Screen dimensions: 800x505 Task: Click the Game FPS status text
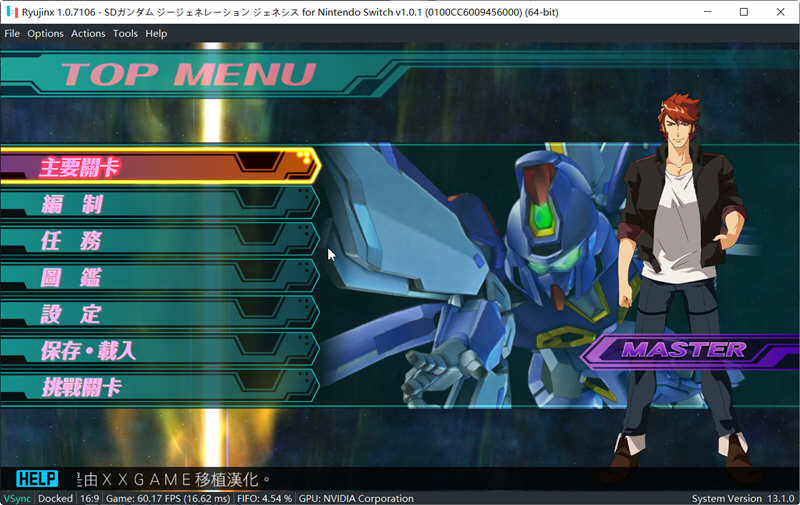tap(168, 498)
